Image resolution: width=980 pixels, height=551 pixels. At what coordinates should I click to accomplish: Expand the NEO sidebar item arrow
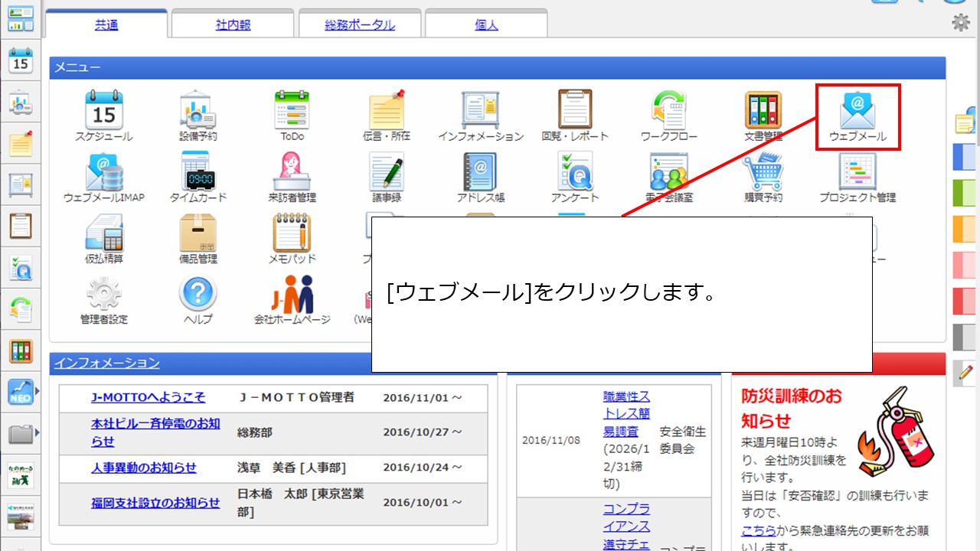point(38,392)
